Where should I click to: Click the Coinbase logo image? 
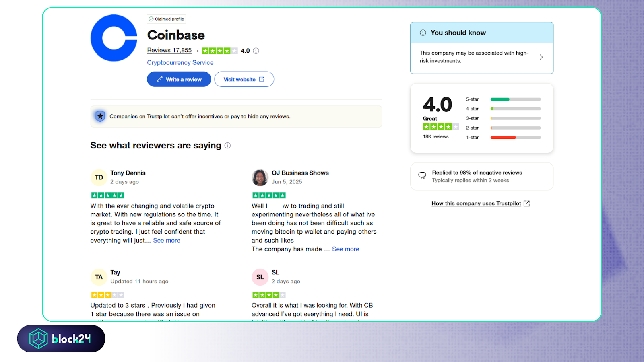pyautogui.click(x=114, y=38)
